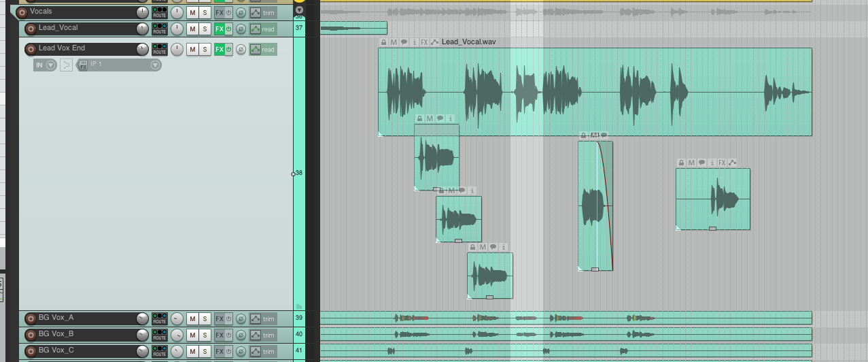Arm the Lead_Vocal track for recording
868x362 pixels.
tap(31, 29)
